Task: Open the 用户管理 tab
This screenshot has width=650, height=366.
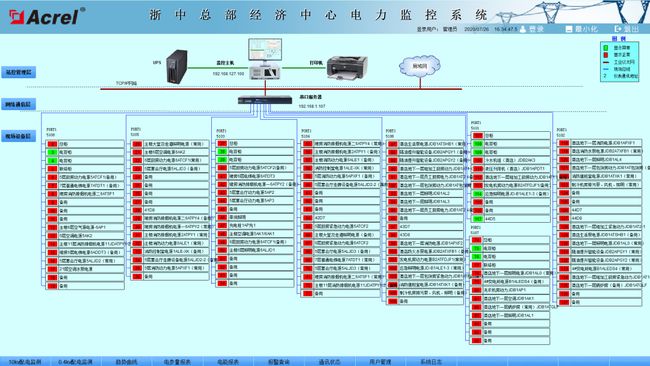Action: point(380,362)
